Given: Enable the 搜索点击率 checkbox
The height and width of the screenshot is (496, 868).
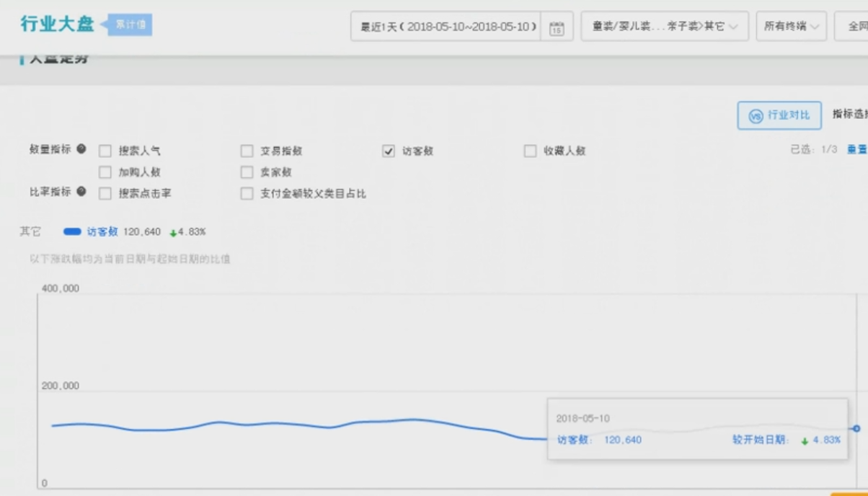Looking at the screenshot, I should pos(105,193).
